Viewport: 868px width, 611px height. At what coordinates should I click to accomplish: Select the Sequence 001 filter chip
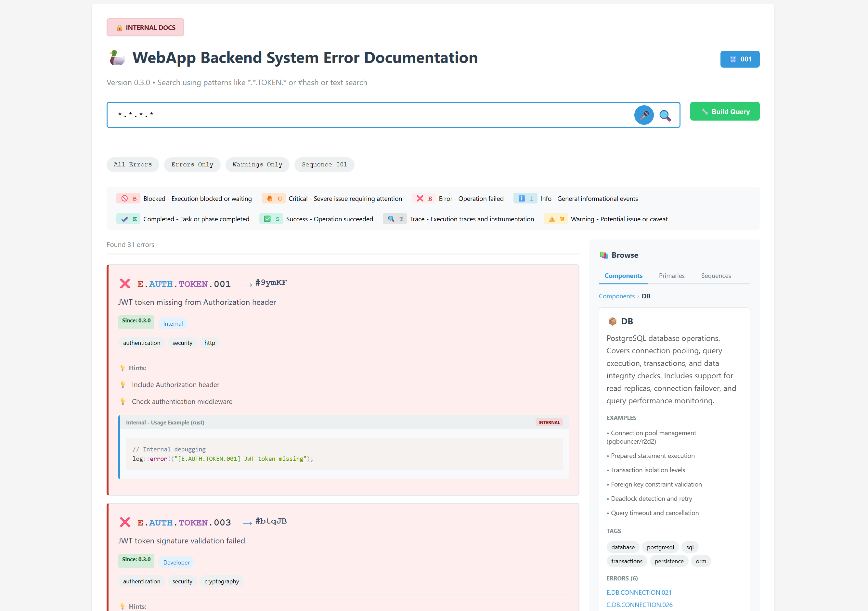pos(324,164)
